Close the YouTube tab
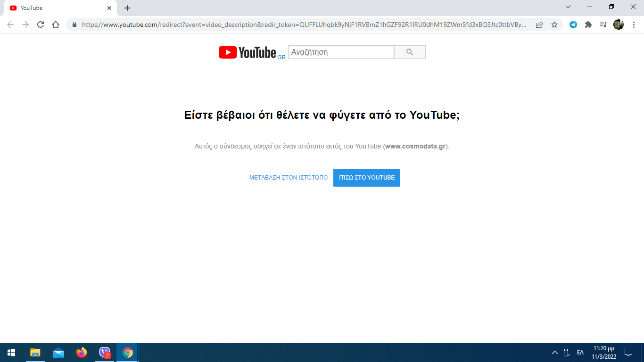The image size is (644, 362). pos(109,8)
